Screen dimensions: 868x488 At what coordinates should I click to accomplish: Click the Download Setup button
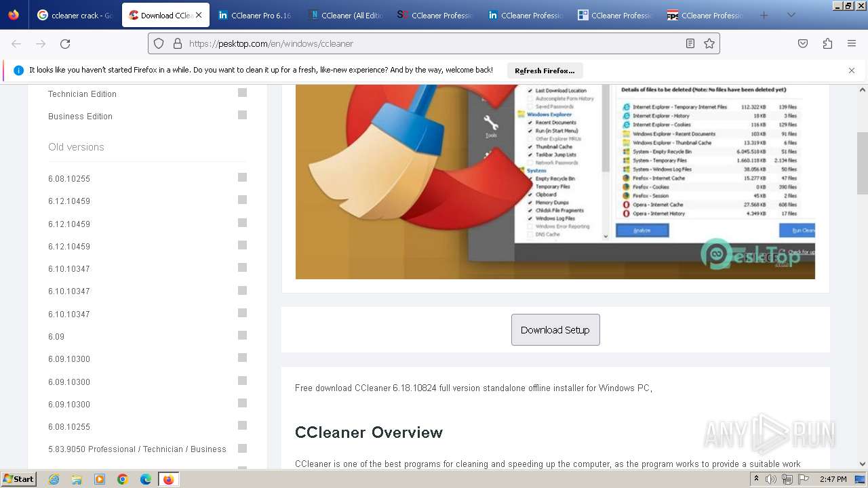click(555, 329)
